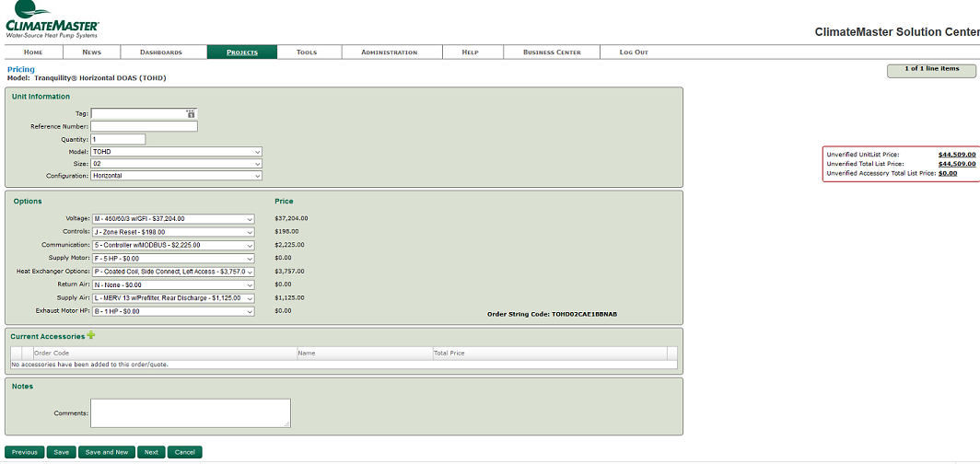The image size is (980, 464).
Task: Open the Heat Exchanger Options dropdown
Action: point(173,272)
